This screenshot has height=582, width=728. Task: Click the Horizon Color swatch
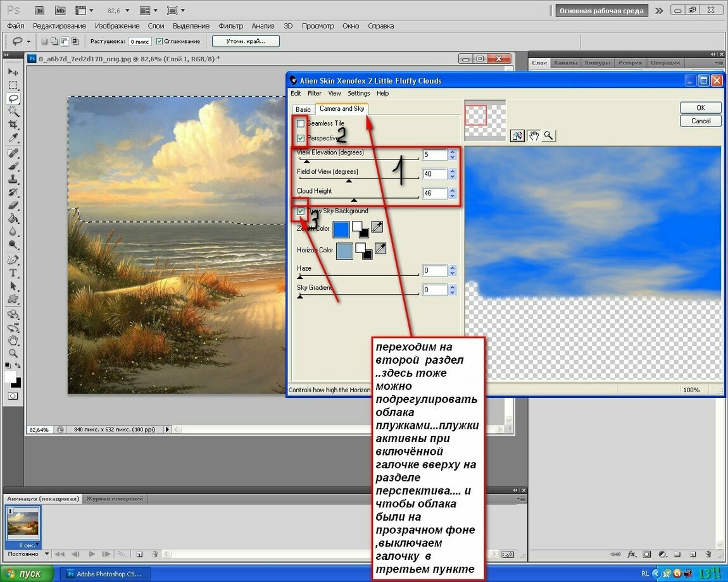coord(344,251)
